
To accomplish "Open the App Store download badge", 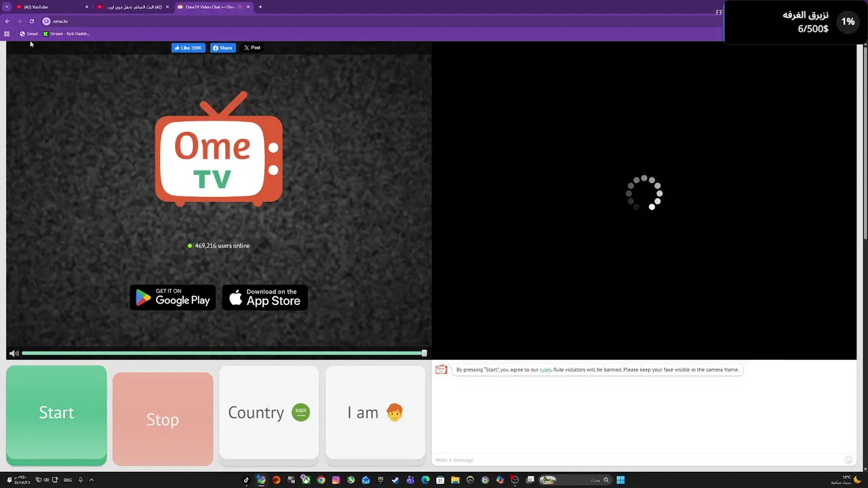I will click(265, 298).
